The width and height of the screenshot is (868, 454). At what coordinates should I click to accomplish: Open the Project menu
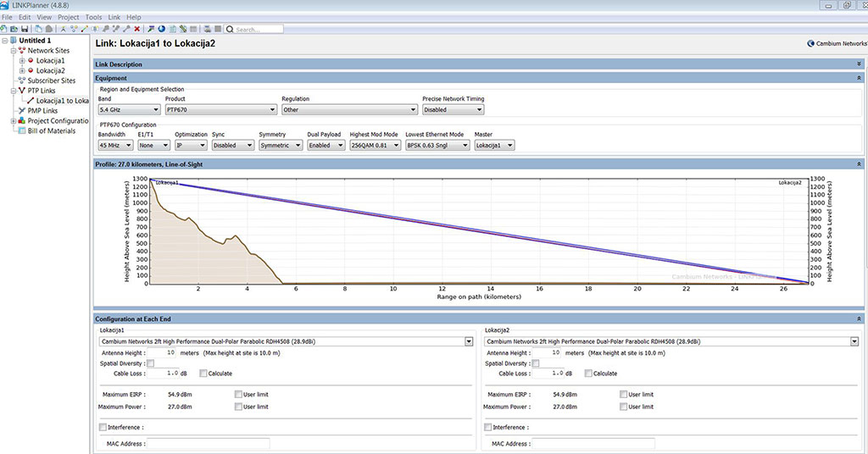(68, 17)
